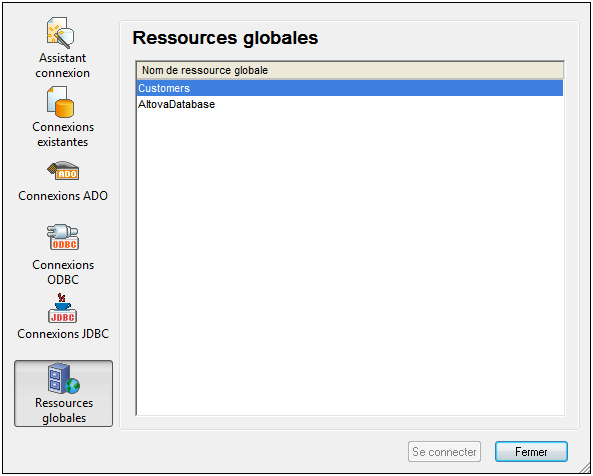Viewport: 593px width, 476px height.
Task: Open the Connexions ADO icon
Action: pyautogui.click(x=63, y=171)
